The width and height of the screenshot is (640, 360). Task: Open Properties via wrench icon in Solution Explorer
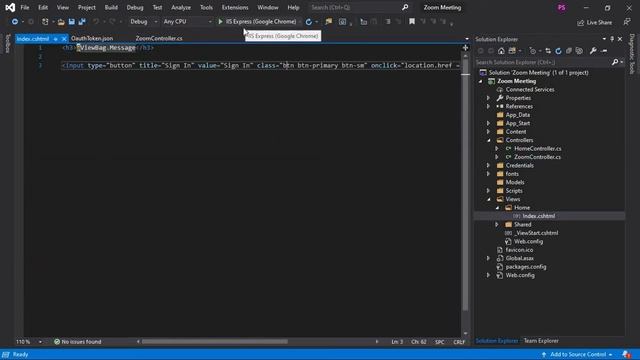pos(593,51)
